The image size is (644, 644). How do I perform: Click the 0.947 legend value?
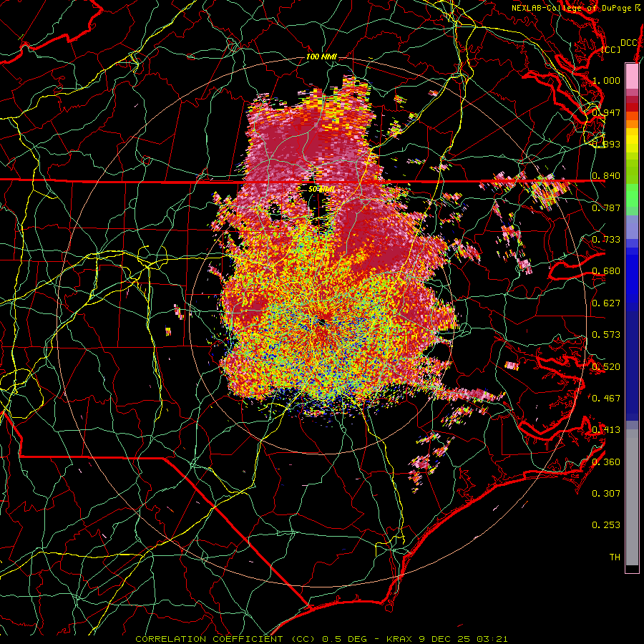[x=606, y=112]
